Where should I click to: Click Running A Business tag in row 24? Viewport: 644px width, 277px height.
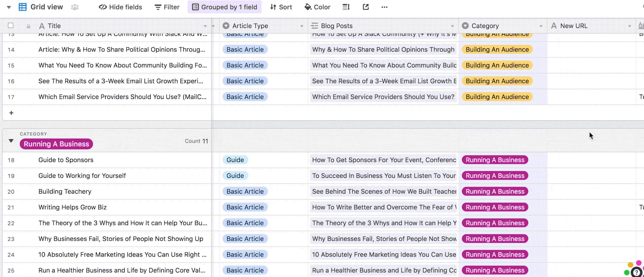[x=495, y=255]
